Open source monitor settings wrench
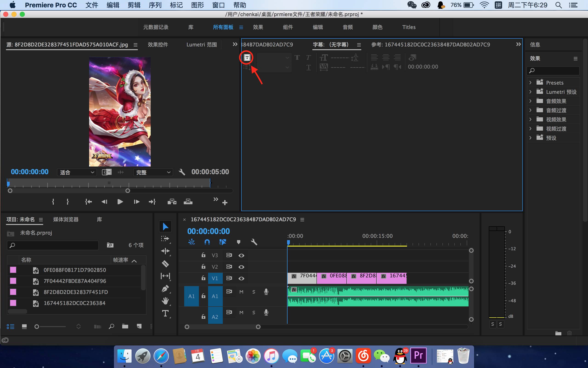588x368 pixels. pos(182,172)
